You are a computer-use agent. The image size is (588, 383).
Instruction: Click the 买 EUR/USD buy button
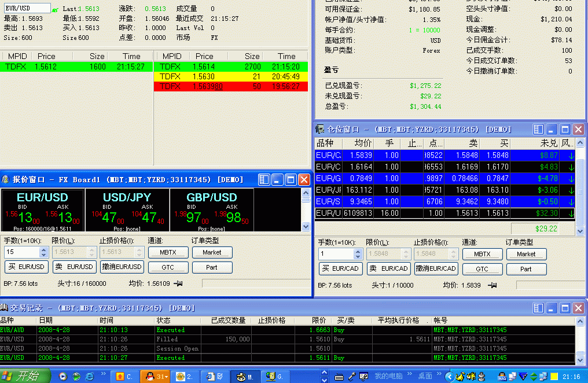(26, 267)
